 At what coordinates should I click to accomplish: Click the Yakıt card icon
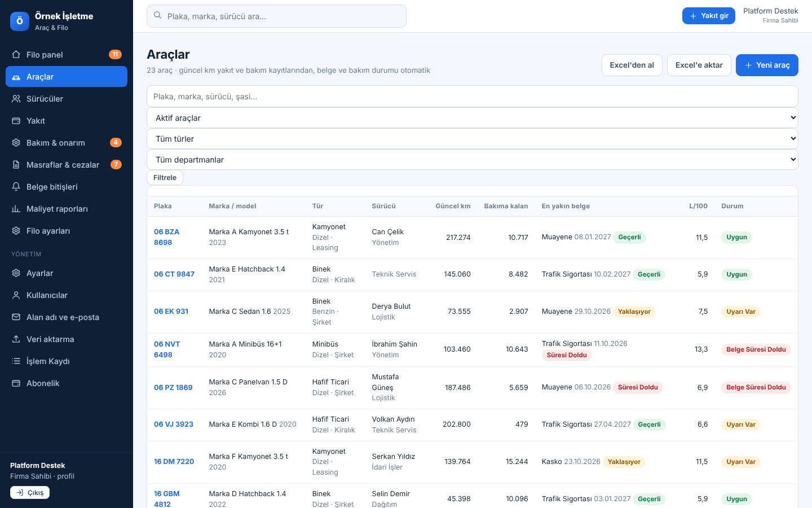click(x=16, y=121)
